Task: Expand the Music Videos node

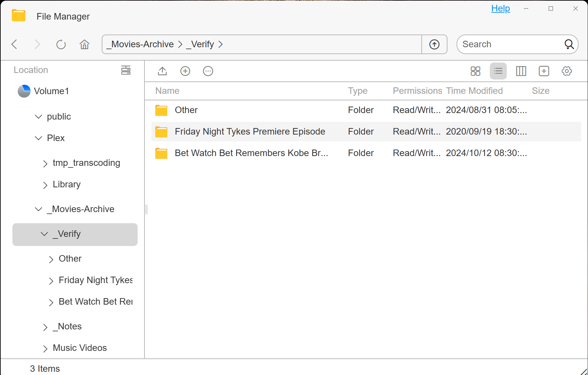Action: click(x=45, y=349)
